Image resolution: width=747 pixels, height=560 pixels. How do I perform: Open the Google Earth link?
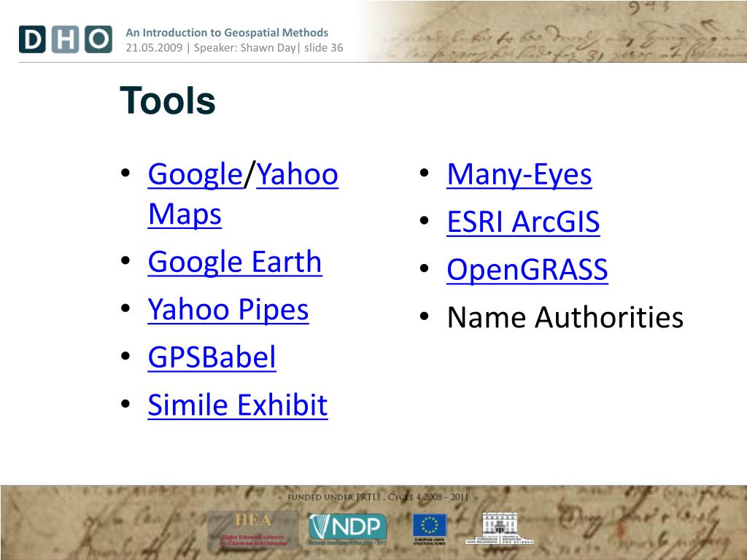click(235, 262)
